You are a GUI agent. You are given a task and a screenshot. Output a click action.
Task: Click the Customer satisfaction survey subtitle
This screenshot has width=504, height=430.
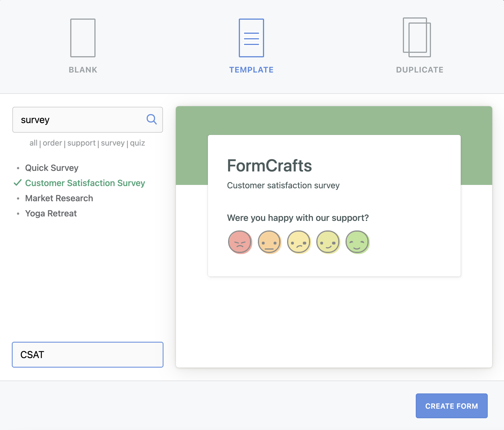click(x=283, y=185)
